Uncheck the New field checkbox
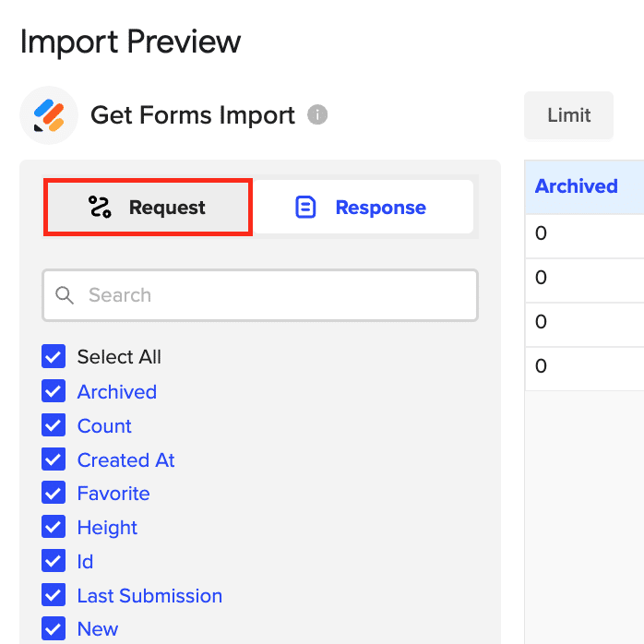Screen dimensions: 644x644 coord(54,628)
